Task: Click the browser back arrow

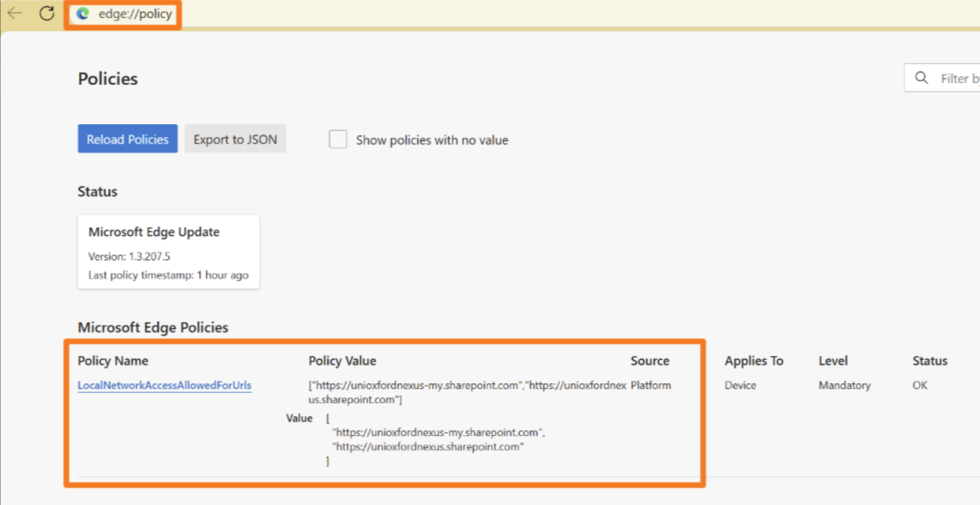Action: point(15,14)
